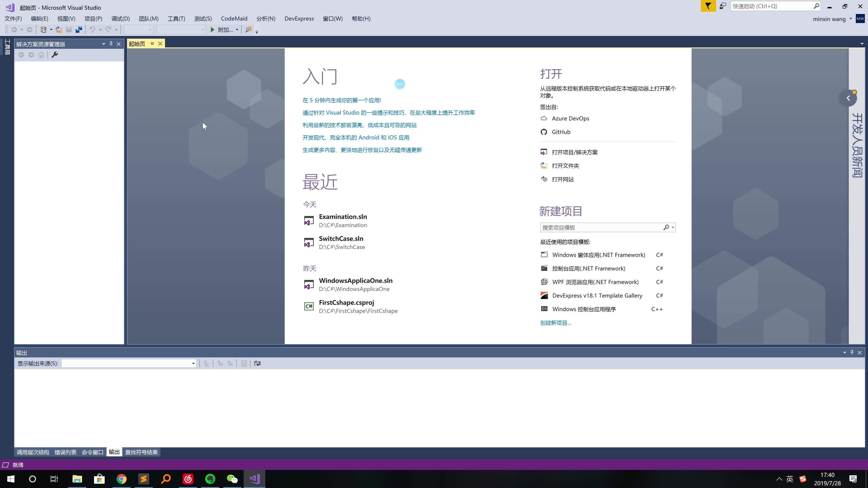Viewport: 868px width, 488px height.
Task: Select the Windows Forms App (.NET Framework) template
Action: pyautogui.click(x=602, y=255)
